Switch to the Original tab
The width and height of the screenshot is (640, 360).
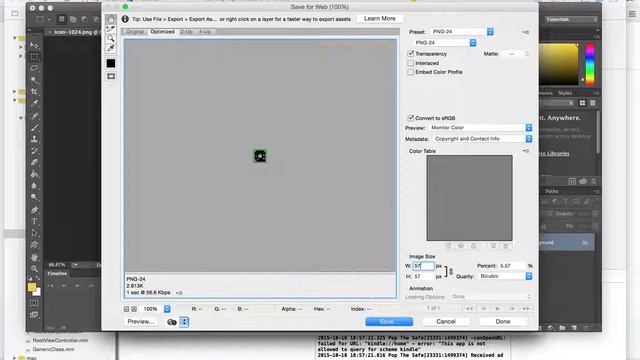135,31
